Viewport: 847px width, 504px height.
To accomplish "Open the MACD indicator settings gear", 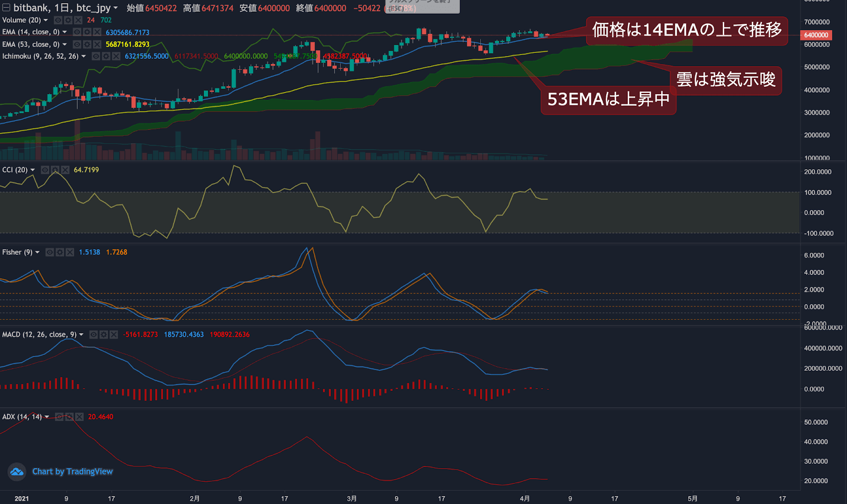I will 104,335.
